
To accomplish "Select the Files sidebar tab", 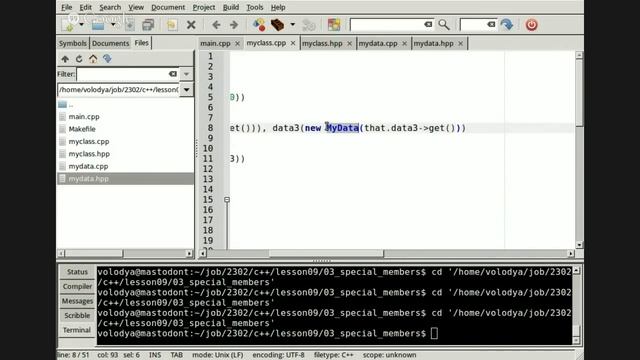I will [x=142, y=43].
